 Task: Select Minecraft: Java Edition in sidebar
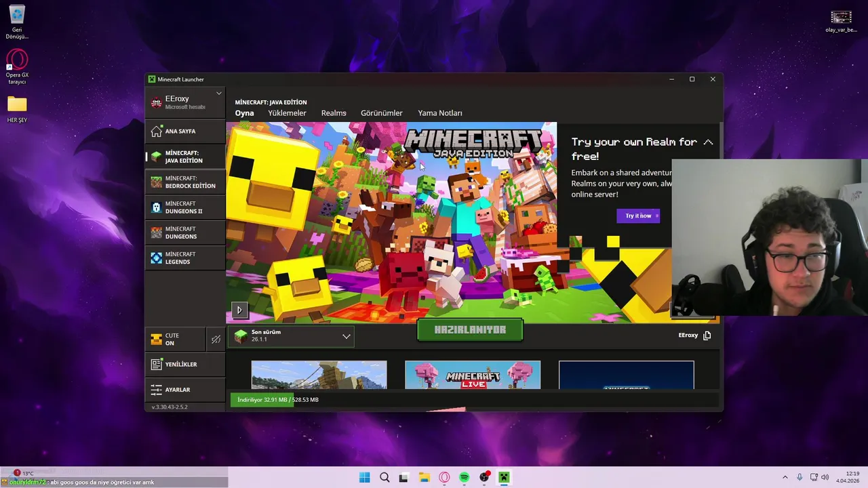(185, 157)
